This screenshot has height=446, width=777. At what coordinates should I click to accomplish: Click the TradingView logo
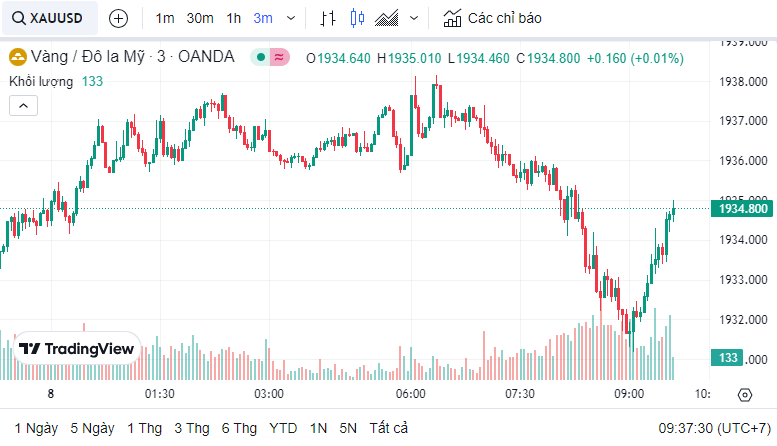[77, 349]
